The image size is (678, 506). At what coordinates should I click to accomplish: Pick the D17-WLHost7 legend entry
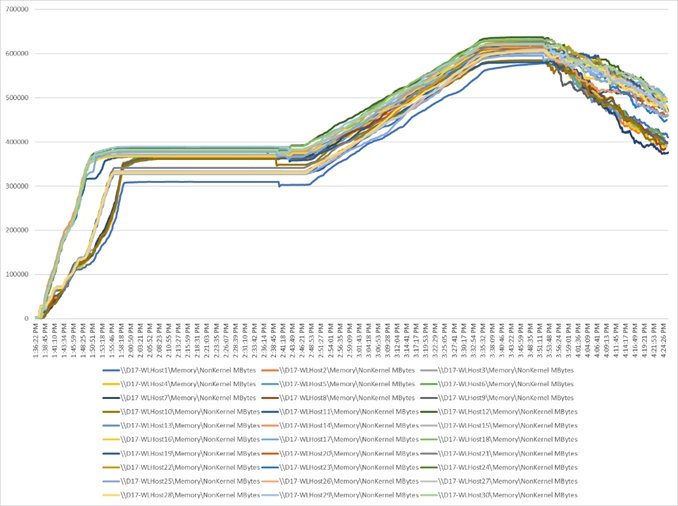179,398
